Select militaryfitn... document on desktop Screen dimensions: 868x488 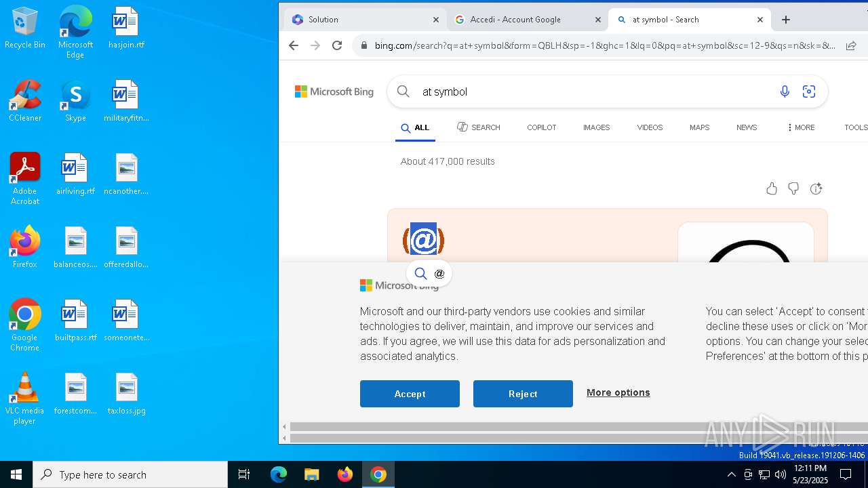coord(126,101)
